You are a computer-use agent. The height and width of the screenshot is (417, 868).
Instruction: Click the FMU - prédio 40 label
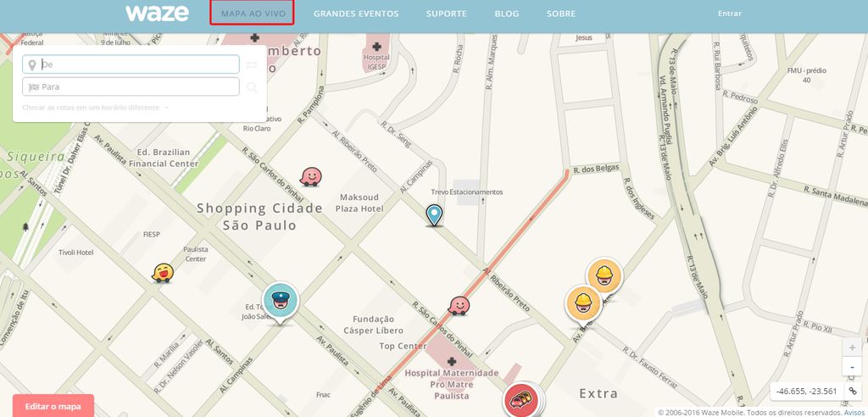tap(806, 75)
